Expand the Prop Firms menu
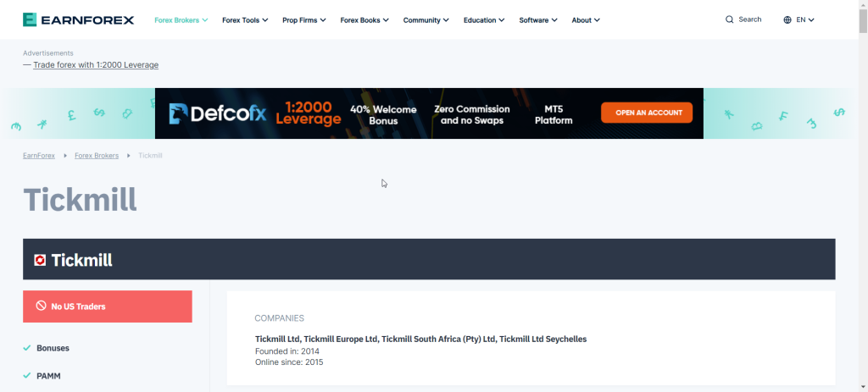This screenshot has width=868, height=392. 304,20
